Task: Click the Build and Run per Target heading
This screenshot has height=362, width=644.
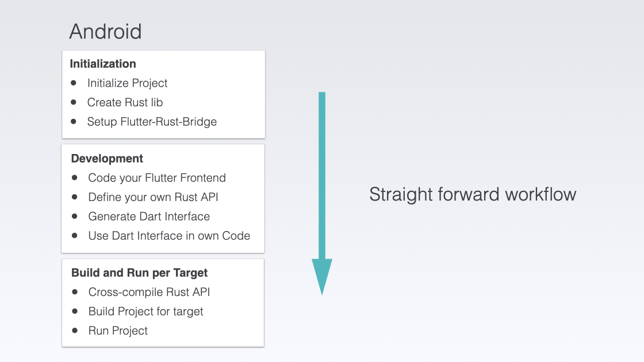Action: coord(140,273)
